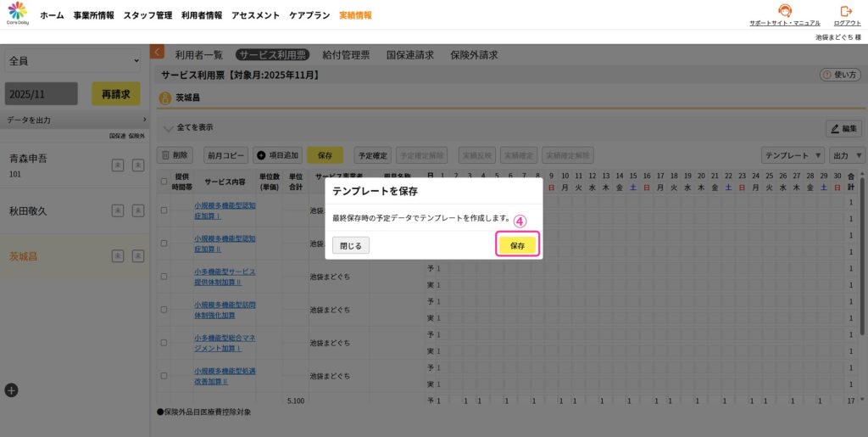Check the 小規模多機能型認知症加算Ⅰ row checkbox
The height and width of the screenshot is (437, 868).
(x=164, y=210)
